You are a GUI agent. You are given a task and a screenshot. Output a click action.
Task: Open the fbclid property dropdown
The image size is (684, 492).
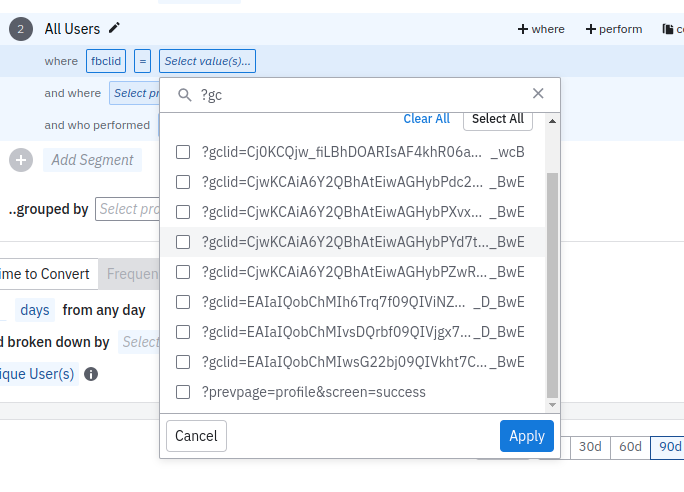click(x=106, y=61)
